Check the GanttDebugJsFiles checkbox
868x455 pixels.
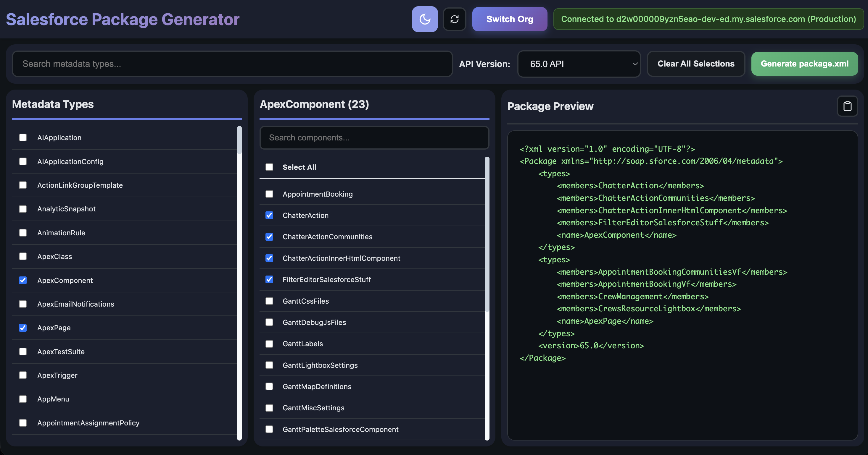coord(269,323)
